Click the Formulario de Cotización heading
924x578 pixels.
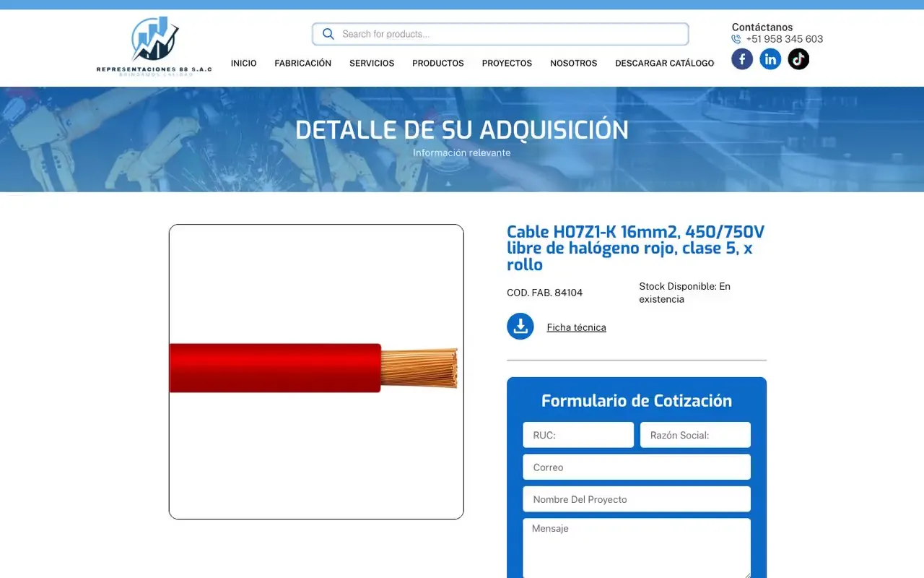[637, 401]
